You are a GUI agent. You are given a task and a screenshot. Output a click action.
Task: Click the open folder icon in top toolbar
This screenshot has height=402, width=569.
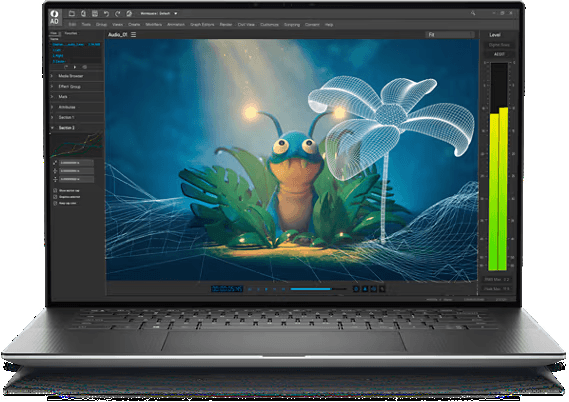coord(72,13)
